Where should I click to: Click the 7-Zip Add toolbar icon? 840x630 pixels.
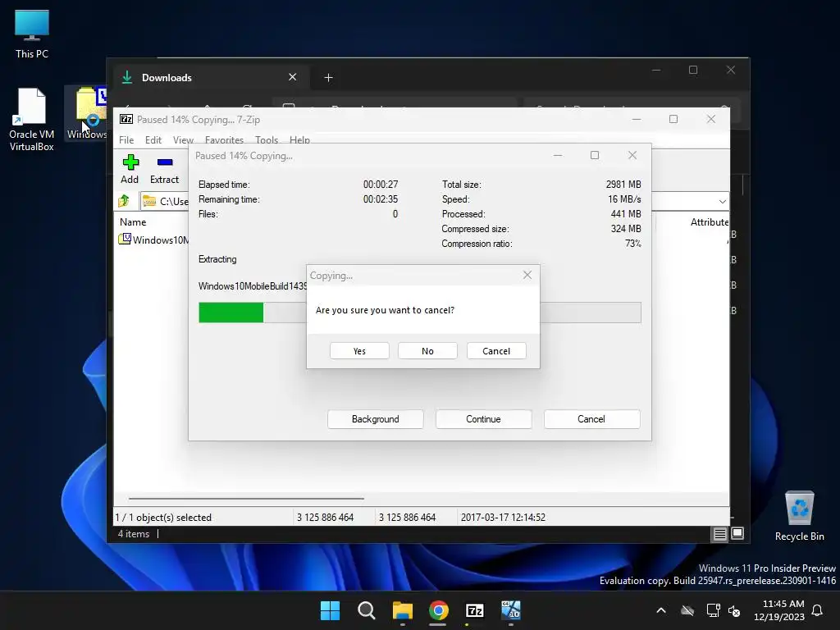(x=130, y=169)
